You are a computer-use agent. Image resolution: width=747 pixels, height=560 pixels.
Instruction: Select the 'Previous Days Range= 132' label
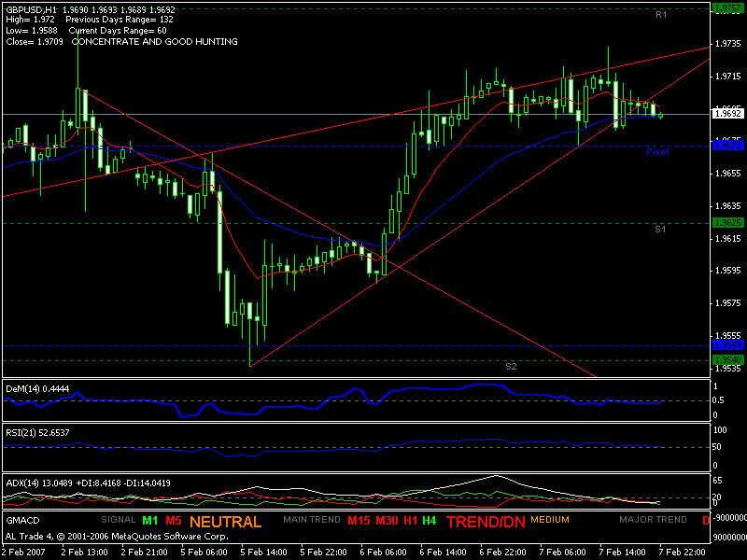click(120, 20)
